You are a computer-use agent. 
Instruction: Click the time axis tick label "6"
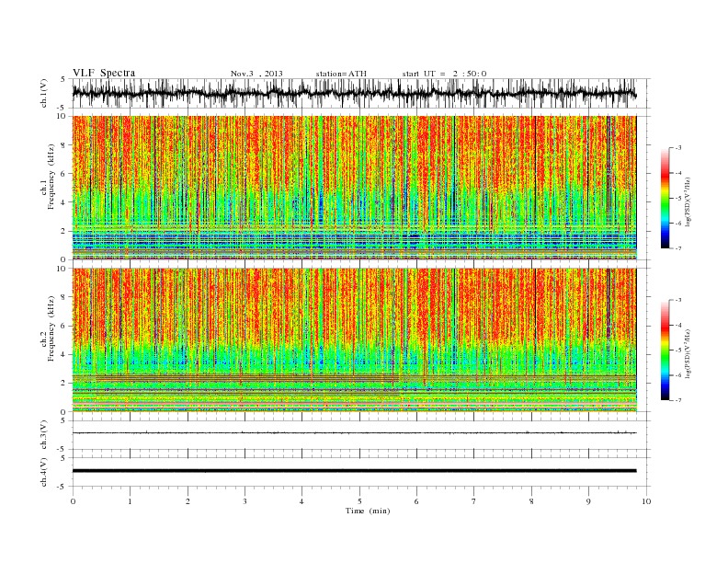[416, 501]
